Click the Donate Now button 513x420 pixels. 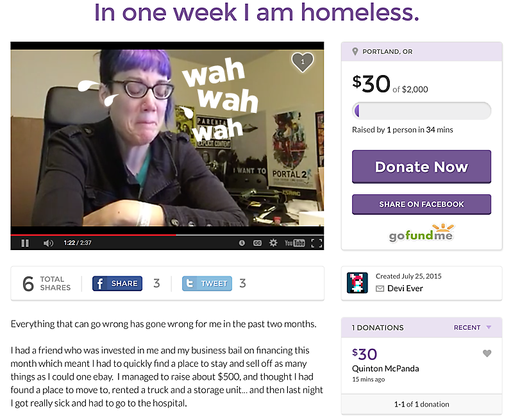pyautogui.click(x=421, y=167)
